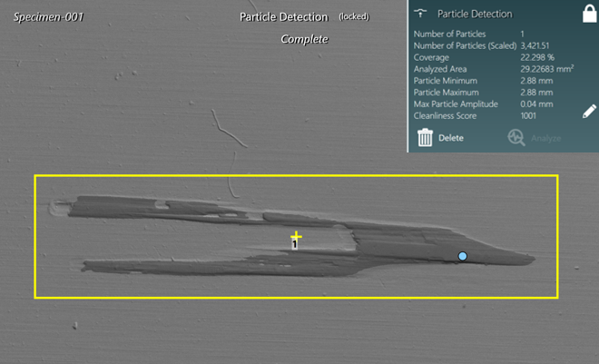
Task: Click particle label number 1
Action: (295, 244)
